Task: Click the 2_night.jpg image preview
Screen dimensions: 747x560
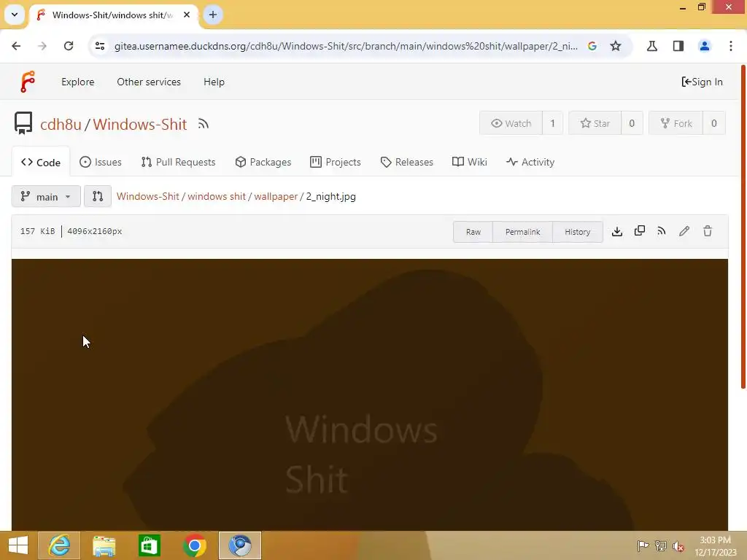Action: [370, 394]
